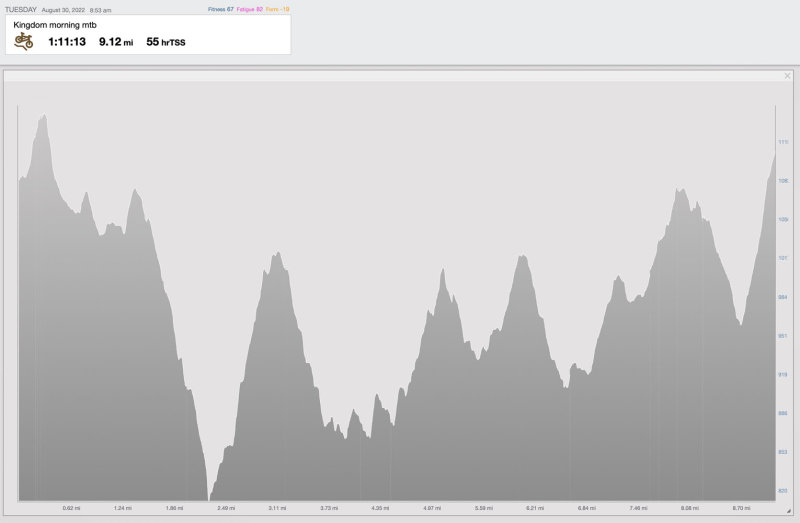Click the 3.73 mi axis label
Screen dimensions: 800x523
point(329,508)
